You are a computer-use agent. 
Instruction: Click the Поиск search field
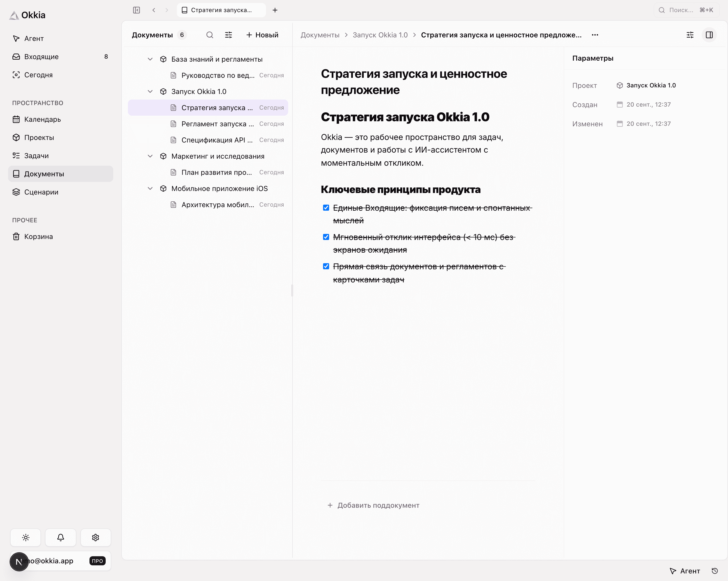(687, 10)
